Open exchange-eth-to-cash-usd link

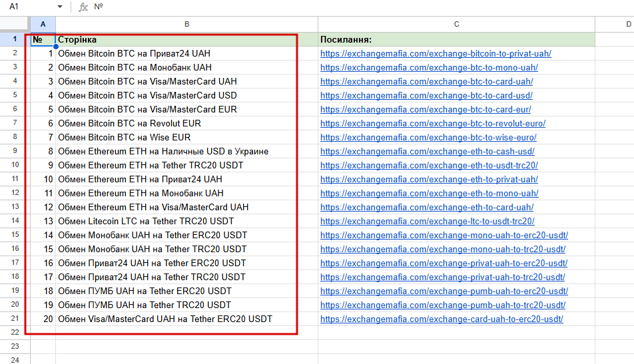coord(428,152)
